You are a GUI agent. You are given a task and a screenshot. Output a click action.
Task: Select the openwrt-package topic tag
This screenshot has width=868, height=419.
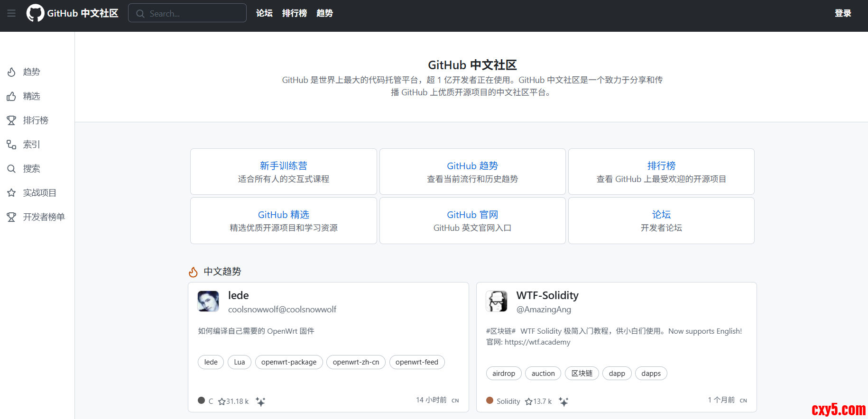288,362
